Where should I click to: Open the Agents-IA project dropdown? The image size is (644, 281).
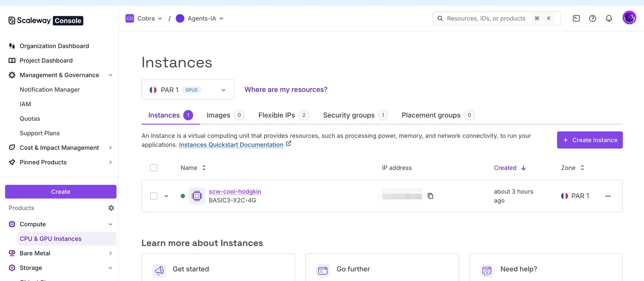(x=200, y=18)
